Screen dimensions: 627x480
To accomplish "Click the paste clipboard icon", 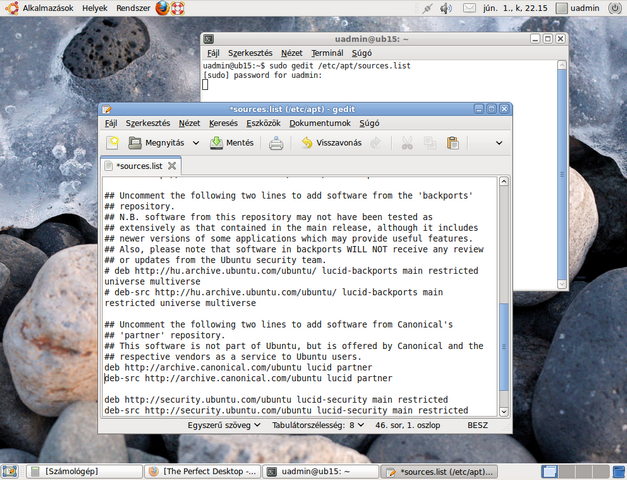I will [x=453, y=143].
